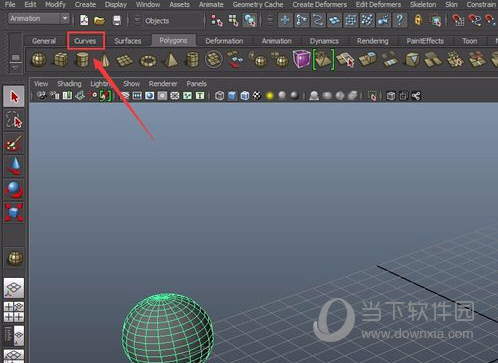Activate the Select tool arrow
Image resolution: width=498 pixels, height=363 pixels.
14,97
